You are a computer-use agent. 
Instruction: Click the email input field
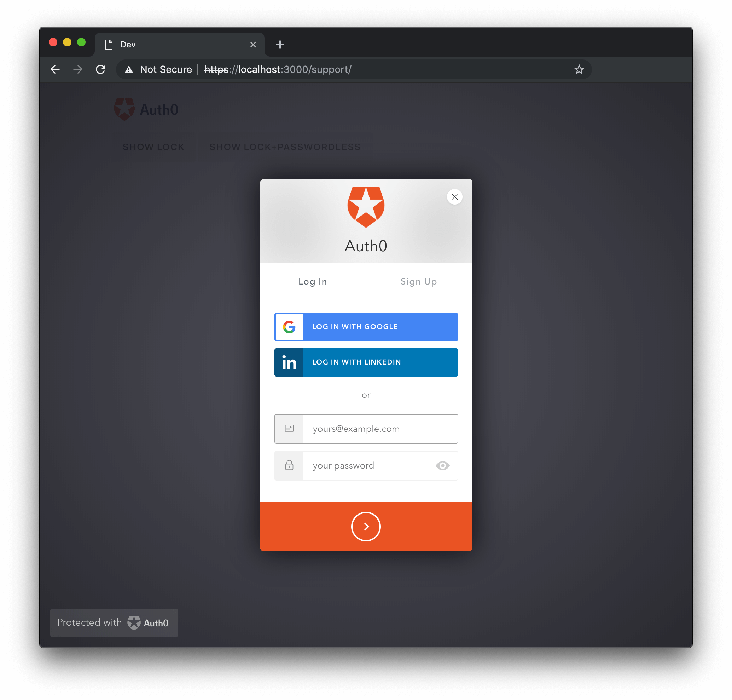point(366,429)
